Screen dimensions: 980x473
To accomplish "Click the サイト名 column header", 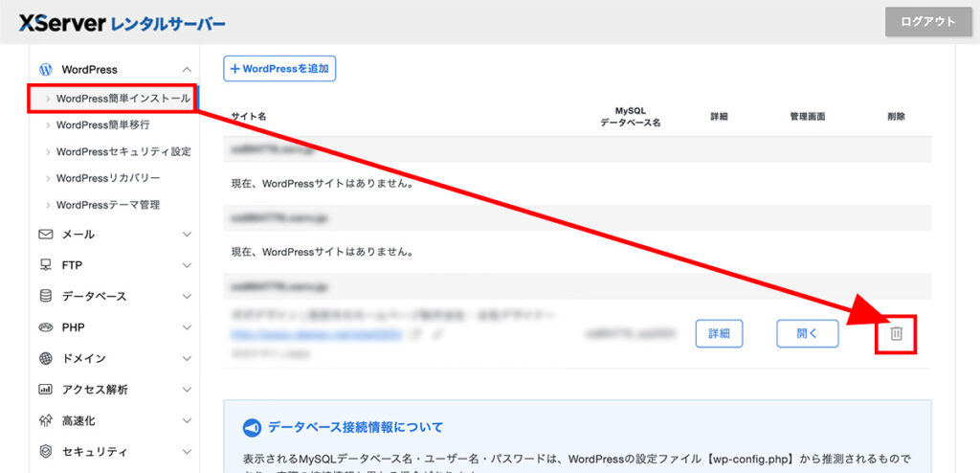I will (x=249, y=117).
